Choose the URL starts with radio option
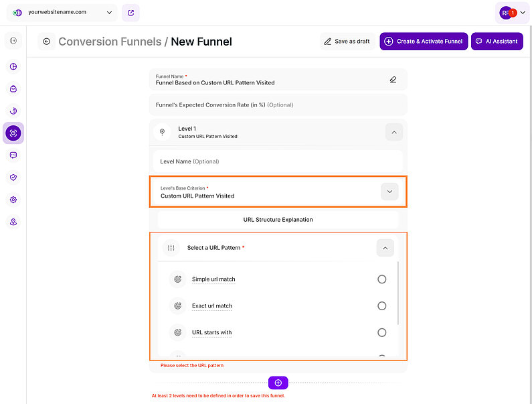Screen dimensions: 532x404 (381, 333)
